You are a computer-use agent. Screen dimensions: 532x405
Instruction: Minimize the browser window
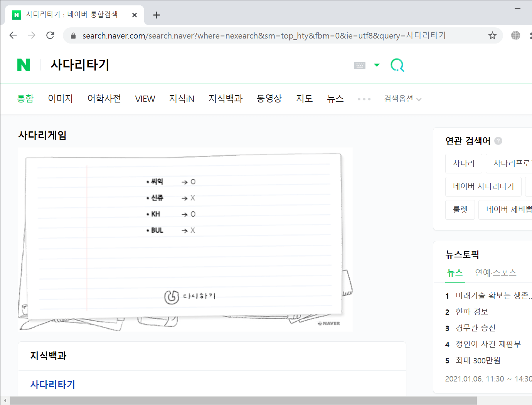(x=518, y=8)
